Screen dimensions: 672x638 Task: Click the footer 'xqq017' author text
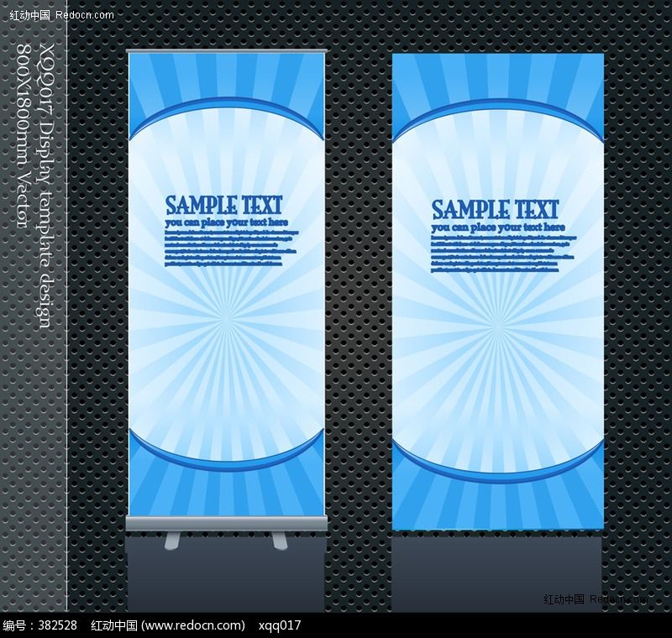pos(280,626)
